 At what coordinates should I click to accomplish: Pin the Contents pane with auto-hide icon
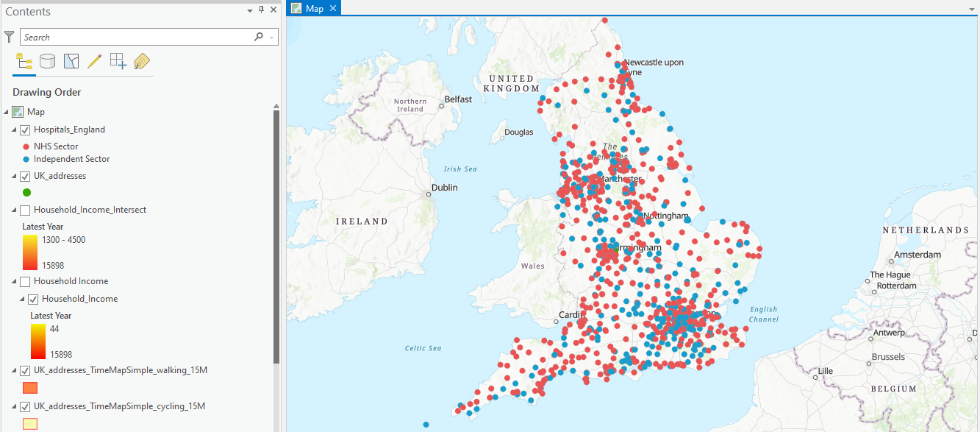261,10
